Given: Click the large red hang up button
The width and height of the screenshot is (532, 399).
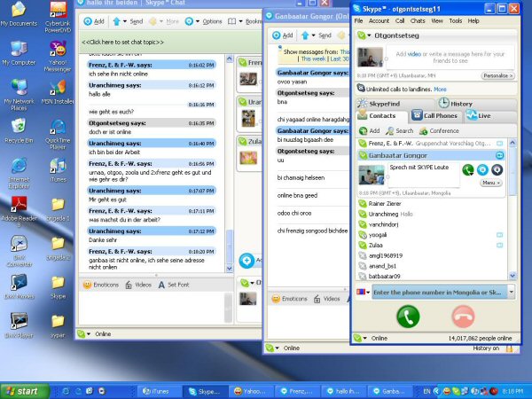Looking at the screenshot, I should point(463,317).
